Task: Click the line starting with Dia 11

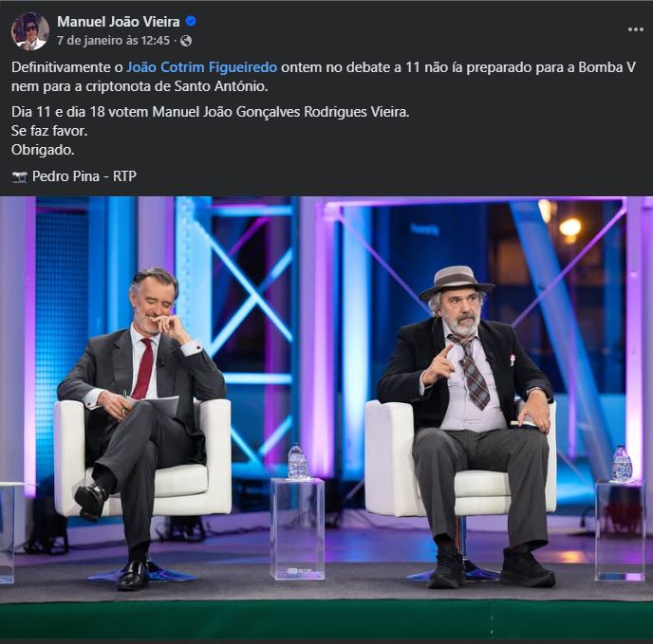Action: [x=210, y=112]
